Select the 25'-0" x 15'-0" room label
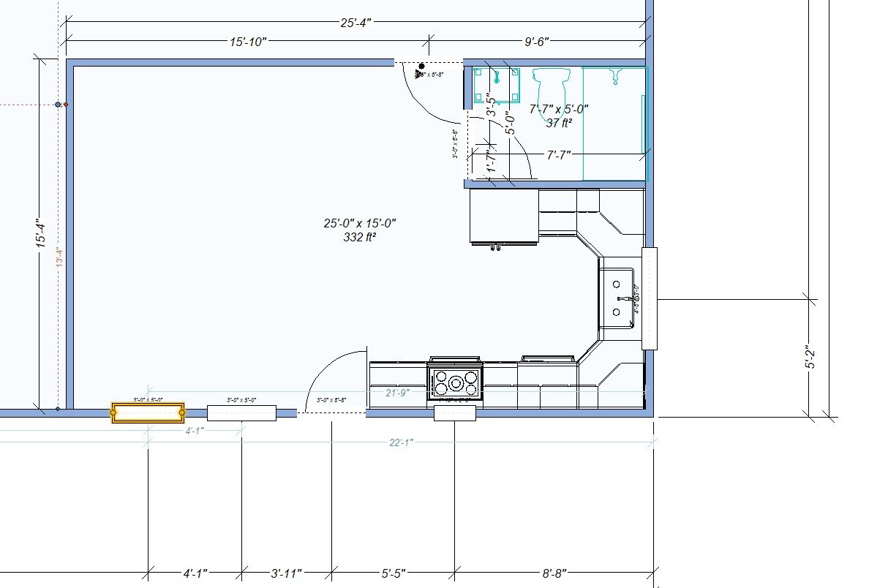This screenshot has height=588, width=888. (x=360, y=223)
